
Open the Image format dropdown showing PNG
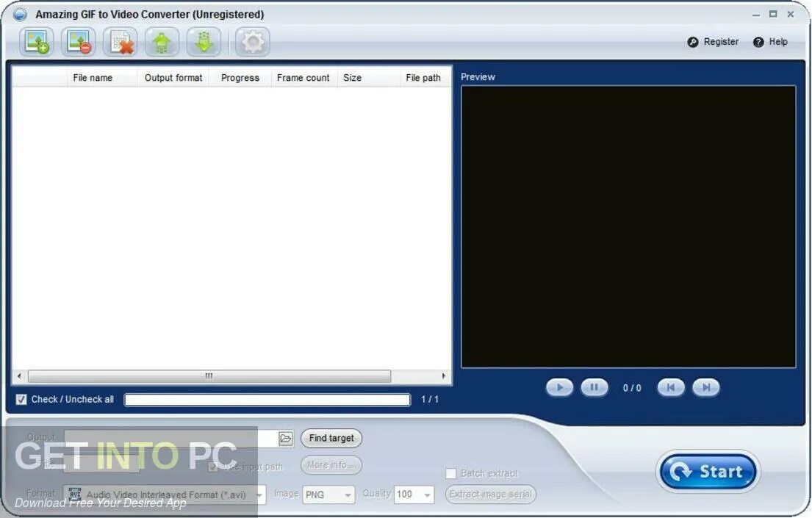tap(328, 494)
